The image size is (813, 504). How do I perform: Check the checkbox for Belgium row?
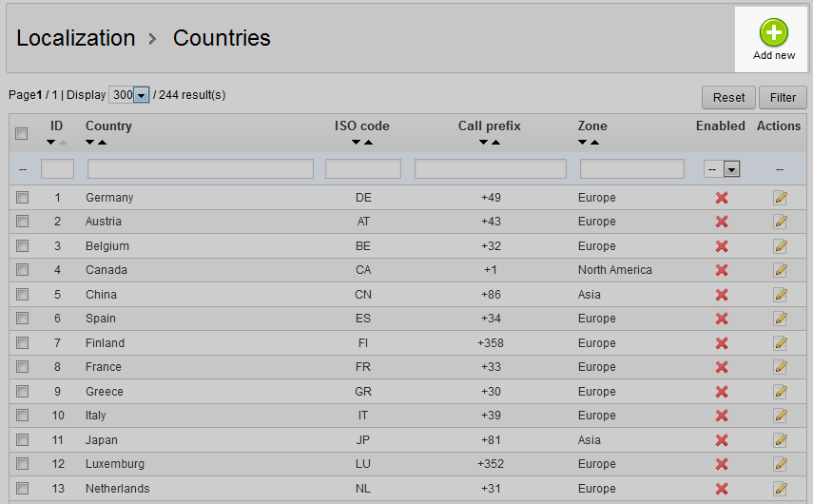pyautogui.click(x=22, y=246)
